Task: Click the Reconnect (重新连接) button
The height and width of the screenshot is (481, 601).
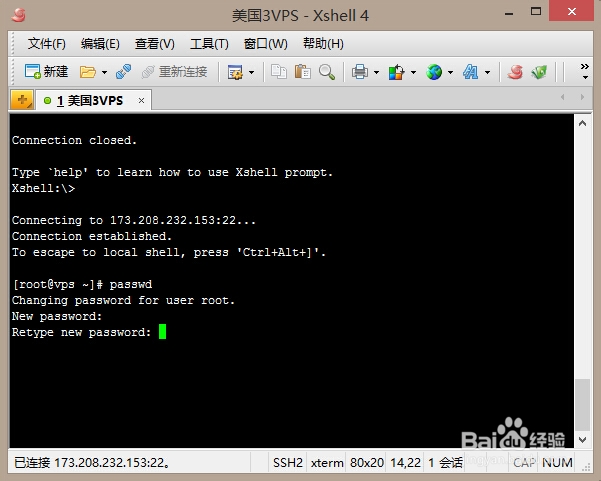Action: [x=174, y=72]
